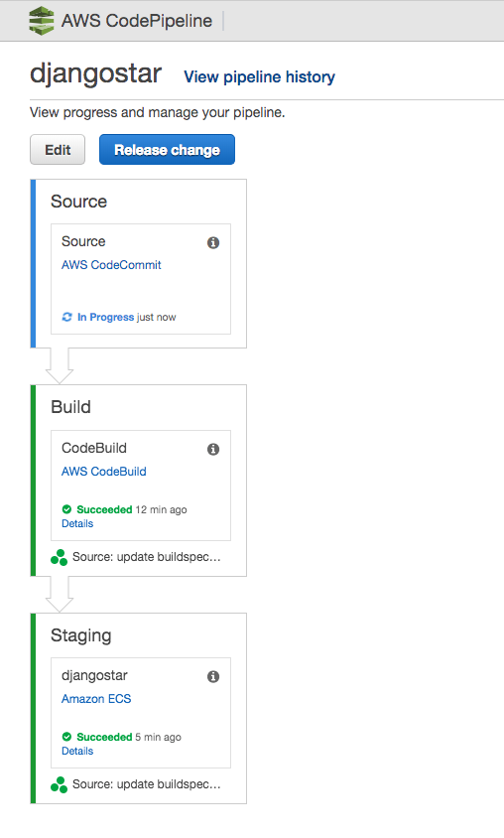View Details under CodeBuild Succeeded status
The width and height of the screenshot is (504, 838).
coord(77,524)
